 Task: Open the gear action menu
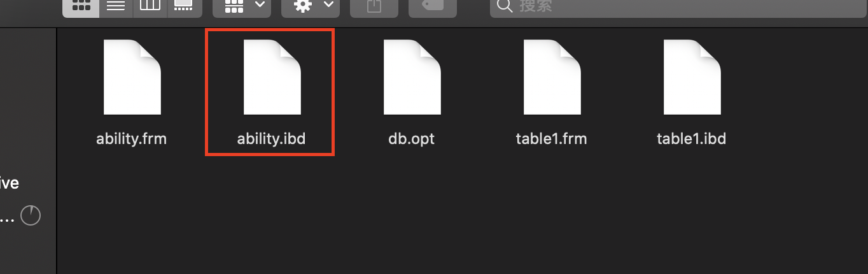pyautogui.click(x=311, y=6)
